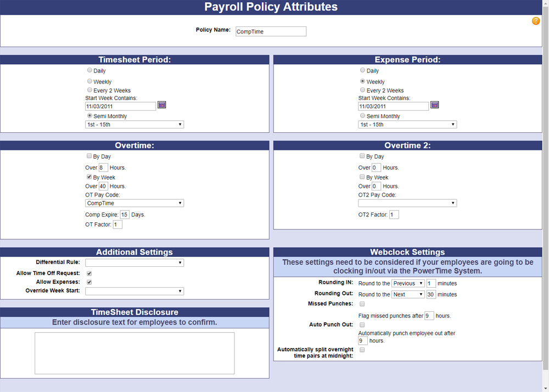Enable overtime By Day checkbox in Overtime
Image resolution: width=549 pixels, height=392 pixels.
(89, 156)
